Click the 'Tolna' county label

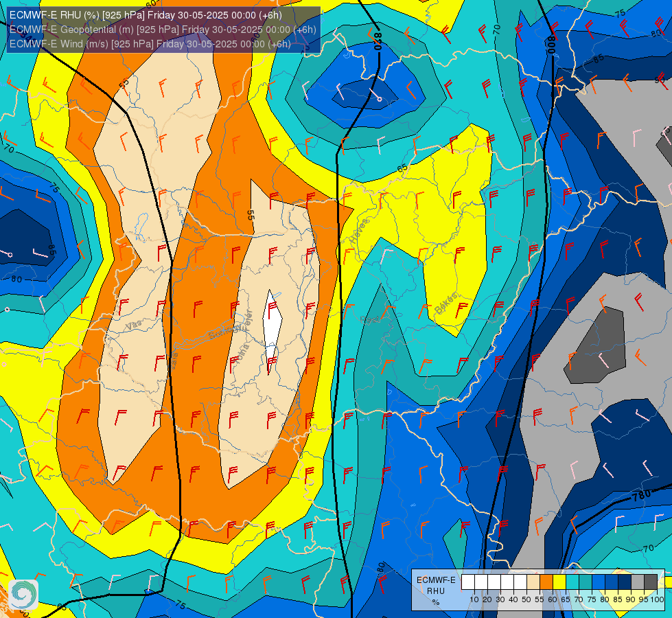point(242,354)
